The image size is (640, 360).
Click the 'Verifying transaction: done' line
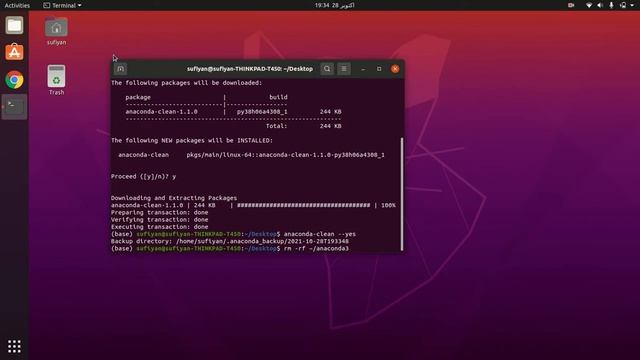160,220
